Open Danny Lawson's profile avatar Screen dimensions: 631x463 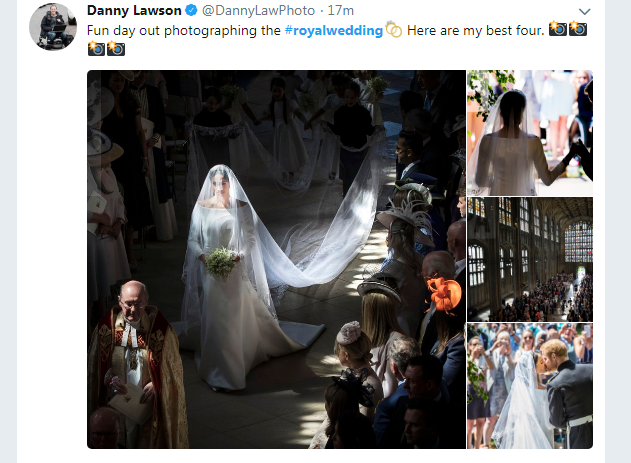[x=53, y=27]
